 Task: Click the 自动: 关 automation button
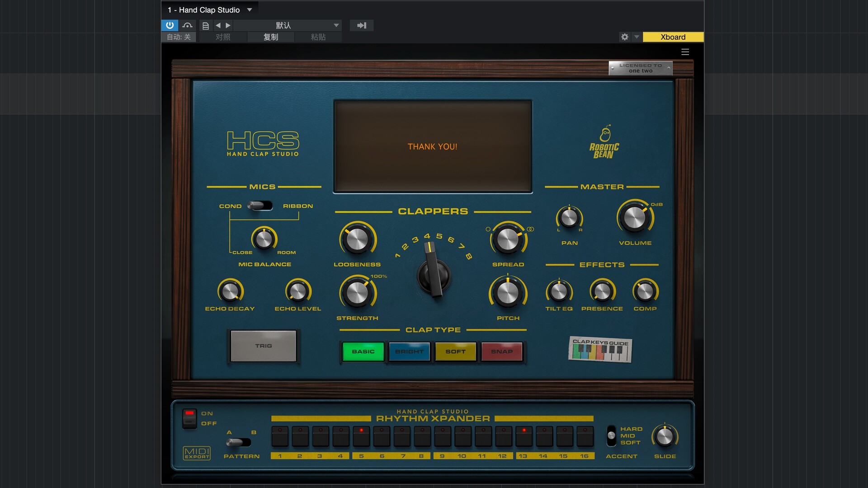[x=179, y=37]
